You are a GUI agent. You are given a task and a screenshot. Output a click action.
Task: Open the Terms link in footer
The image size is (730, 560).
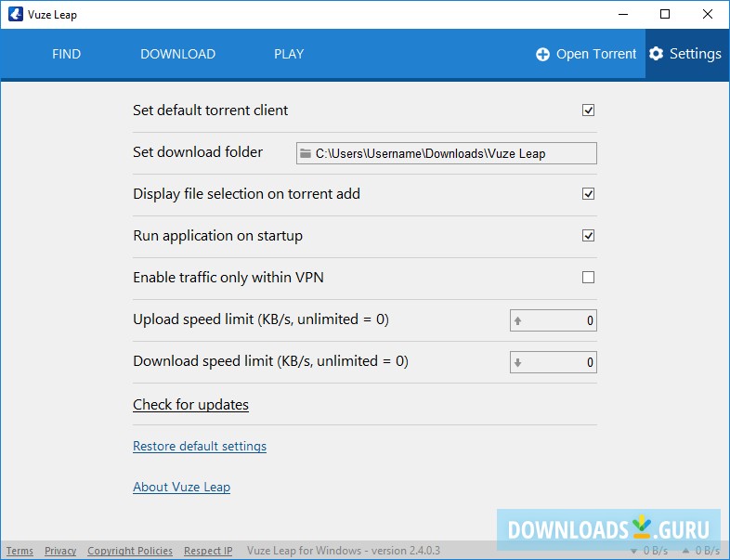[20, 551]
